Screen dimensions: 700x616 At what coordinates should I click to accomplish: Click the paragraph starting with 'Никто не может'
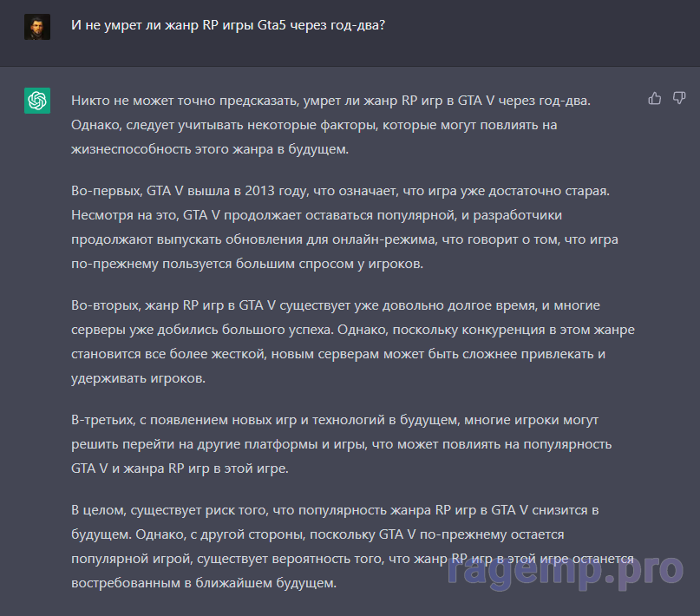[330, 125]
